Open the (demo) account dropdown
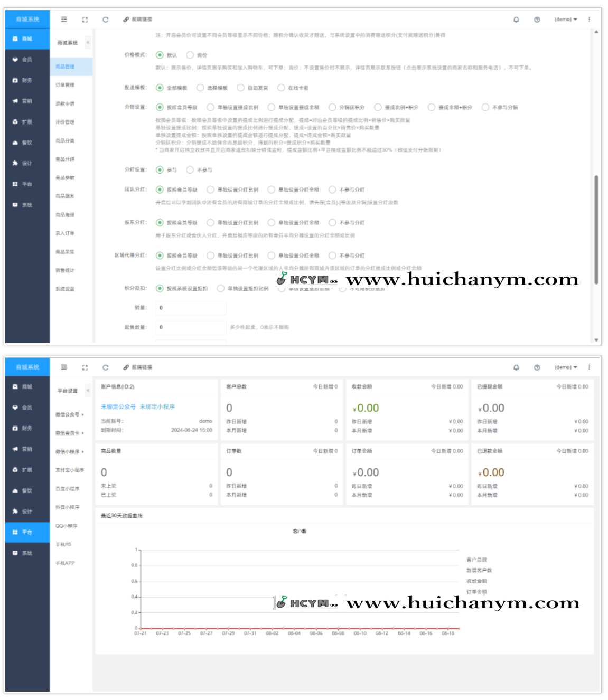 [566, 19]
